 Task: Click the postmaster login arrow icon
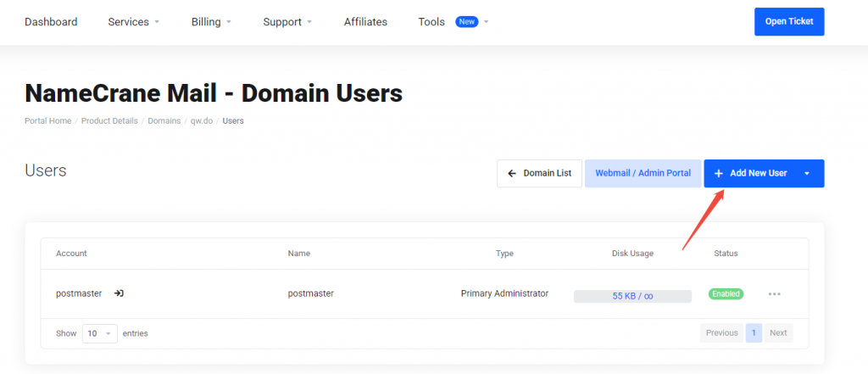point(120,293)
